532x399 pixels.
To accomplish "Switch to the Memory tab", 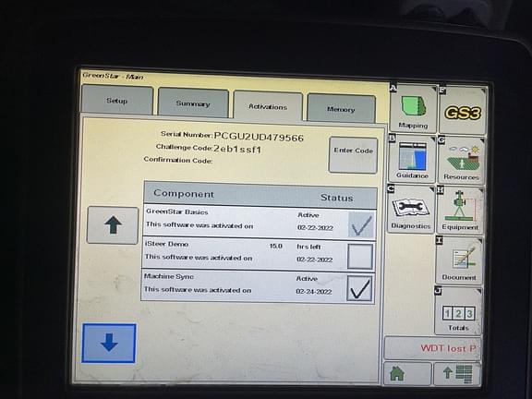I will click(341, 108).
